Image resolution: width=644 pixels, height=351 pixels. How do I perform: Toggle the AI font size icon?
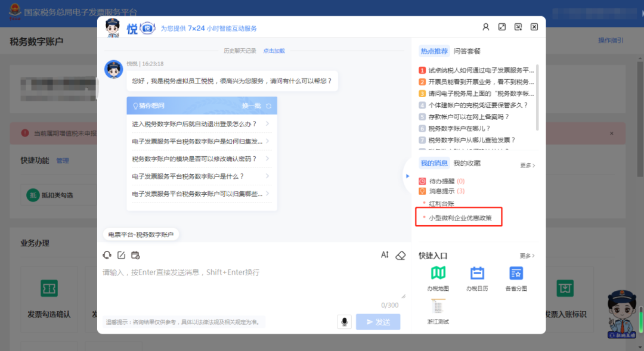(x=385, y=255)
